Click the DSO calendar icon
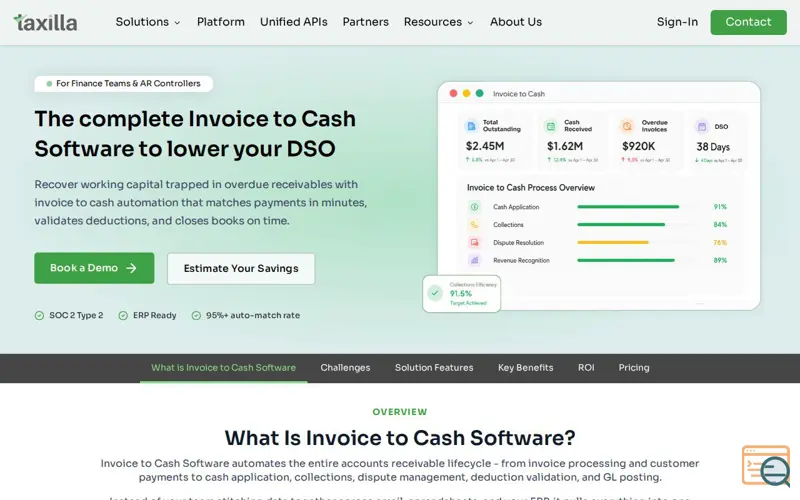 pos(702,126)
